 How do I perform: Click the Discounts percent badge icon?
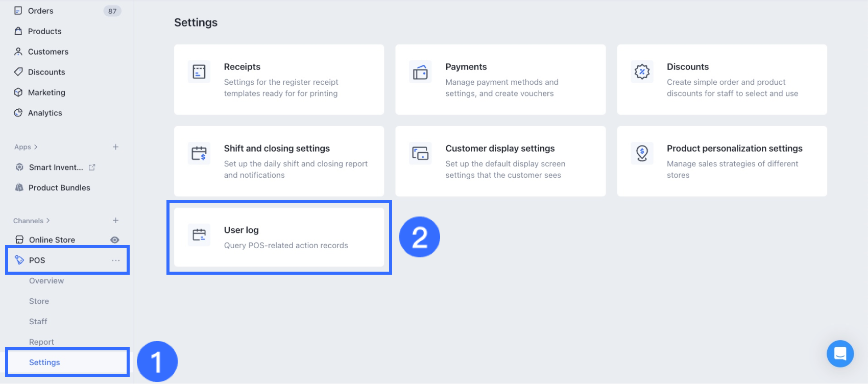coord(642,71)
